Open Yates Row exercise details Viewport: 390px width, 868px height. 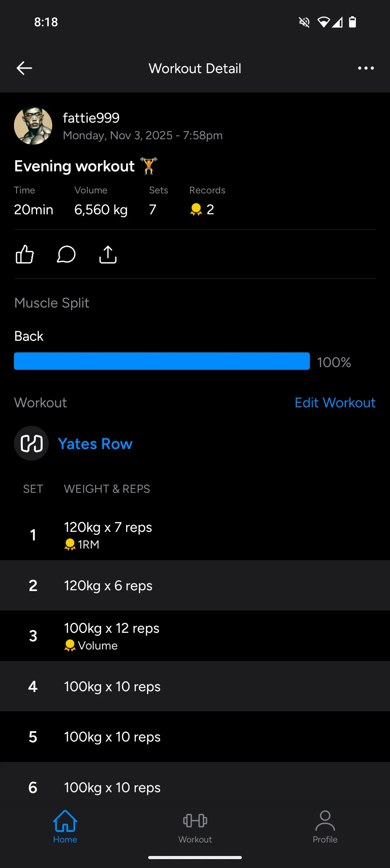click(x=95, y=444)
